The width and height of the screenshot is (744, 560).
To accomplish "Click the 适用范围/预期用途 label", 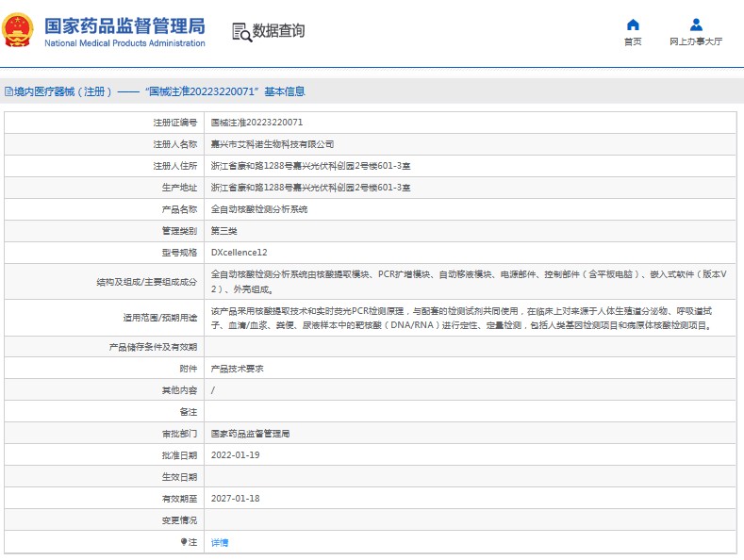I will [x=160, y=318].
